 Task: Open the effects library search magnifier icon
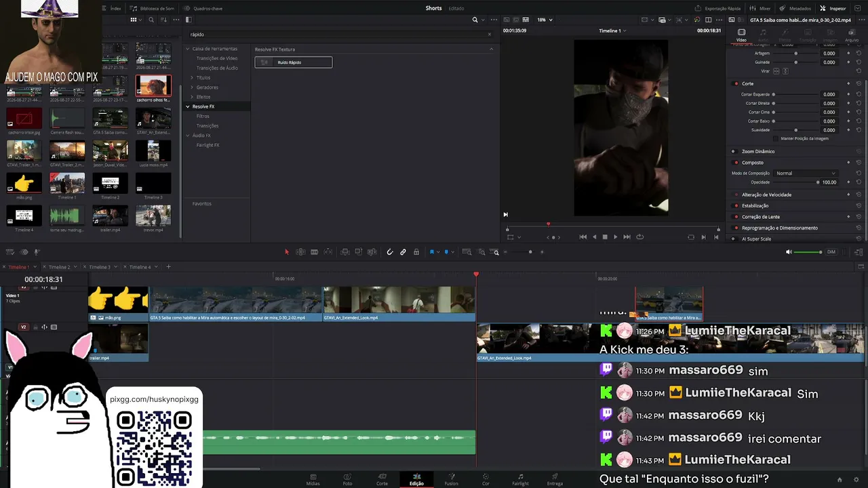click(x=475, y=20)
